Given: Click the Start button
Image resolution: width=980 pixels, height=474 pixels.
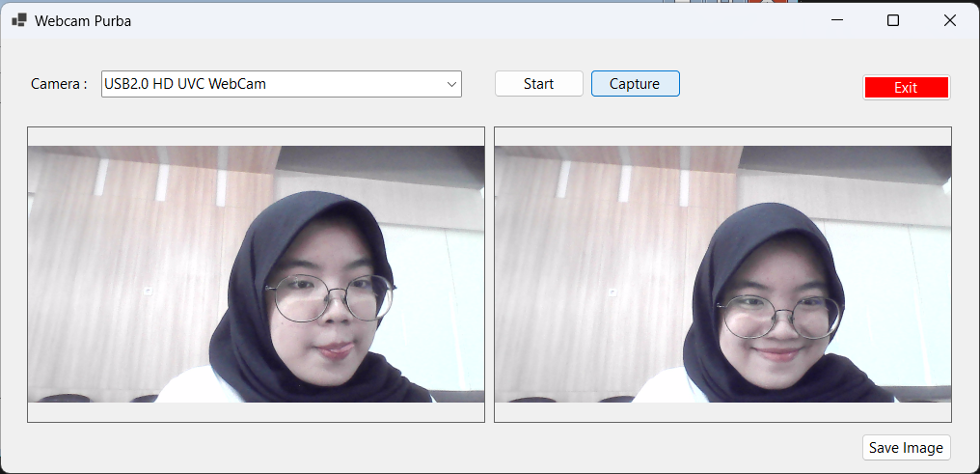Looking at the screenshot, I should point(539,84).
